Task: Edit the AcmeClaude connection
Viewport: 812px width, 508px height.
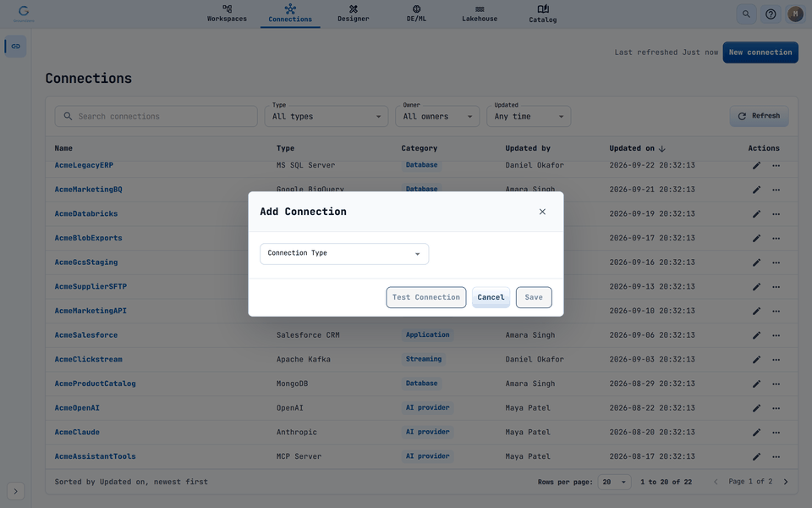Action: click(x=756, y=433)
